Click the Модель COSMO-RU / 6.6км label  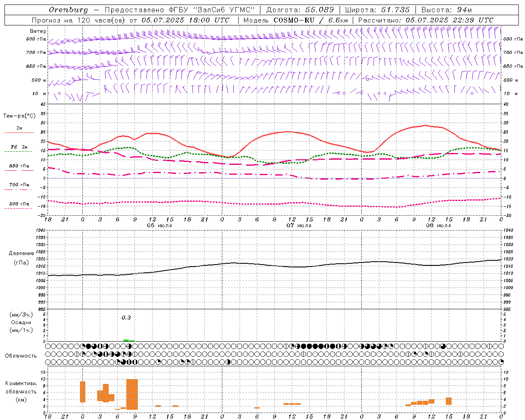coord(295,20)
